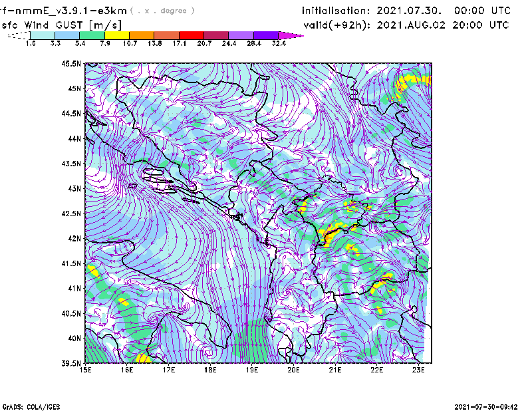The width and height of the screenshot is (532, 411).
Task: Click the light blue legend swatch
Action: pyautogui.click(x=67, y=35)
